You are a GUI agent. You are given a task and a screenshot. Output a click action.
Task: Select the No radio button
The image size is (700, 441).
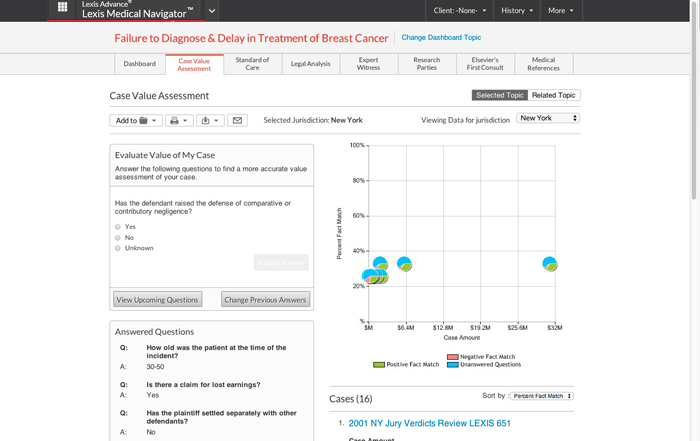[x=118, y=237]
